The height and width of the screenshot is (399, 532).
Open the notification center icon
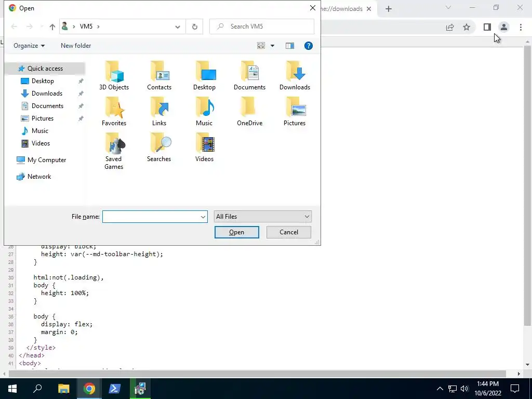[x=515, y=389]
